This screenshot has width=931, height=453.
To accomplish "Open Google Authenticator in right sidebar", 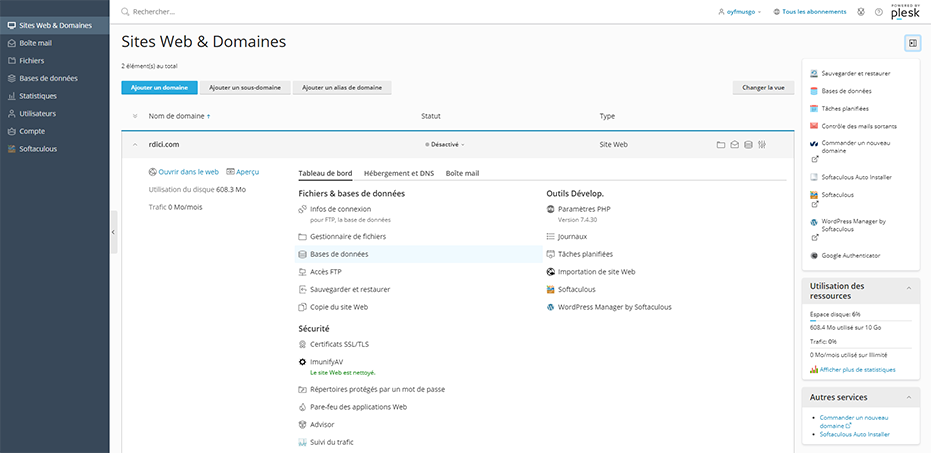I will pyautogui.click(x=850, y=256).
